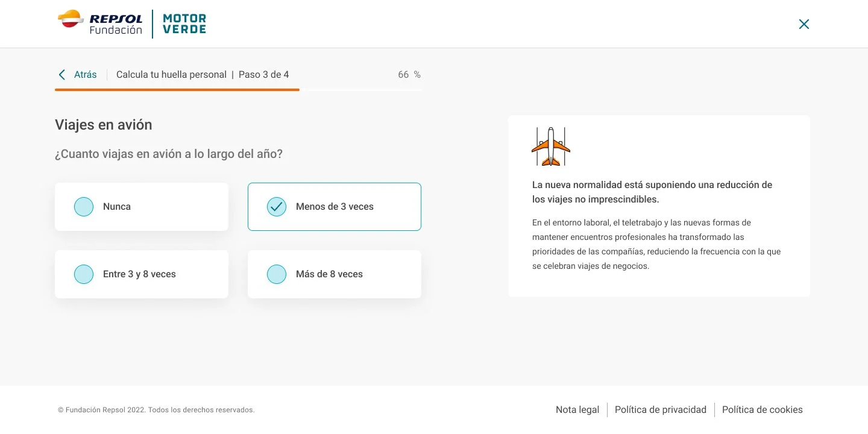Open the Política de privacidad link
This screenshot has height=434, width=868.
coord(661,410)
